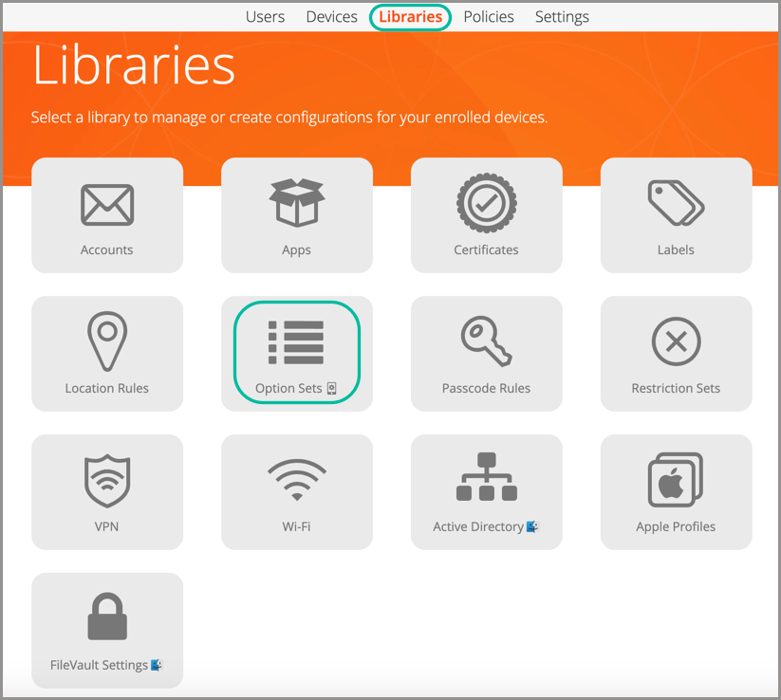This screenshot has width=781, height=700.
Task: Select the Active Directory network icon
Action: tap(486, 478)
